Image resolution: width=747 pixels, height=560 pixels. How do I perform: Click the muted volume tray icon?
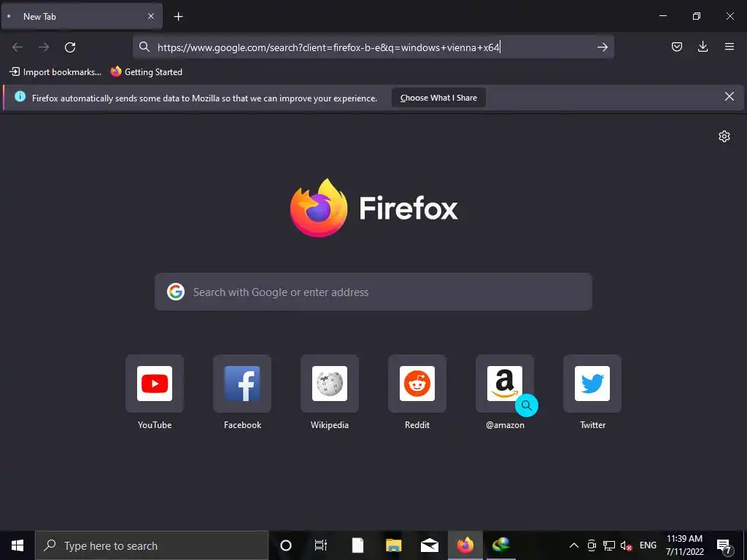tap(627, 546)
